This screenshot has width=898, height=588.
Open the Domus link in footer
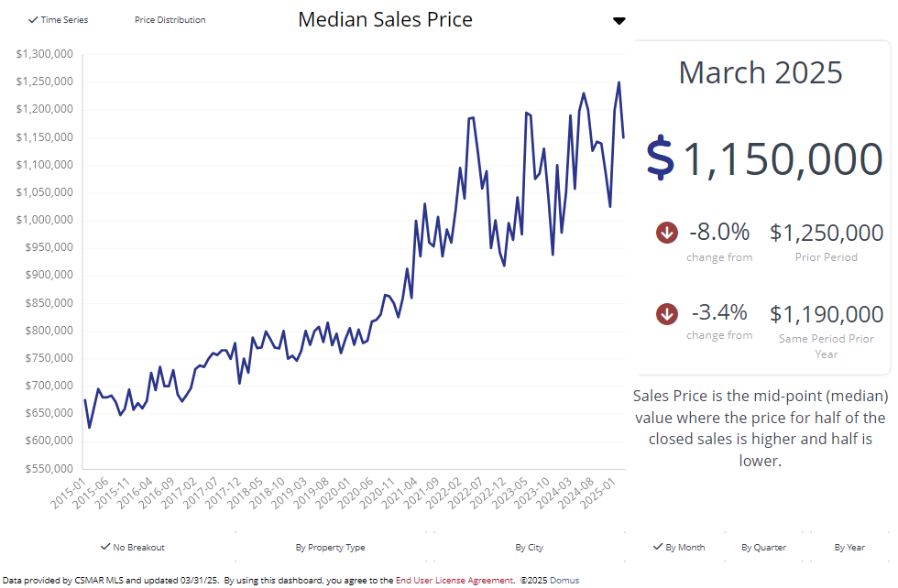coord(564,580)
